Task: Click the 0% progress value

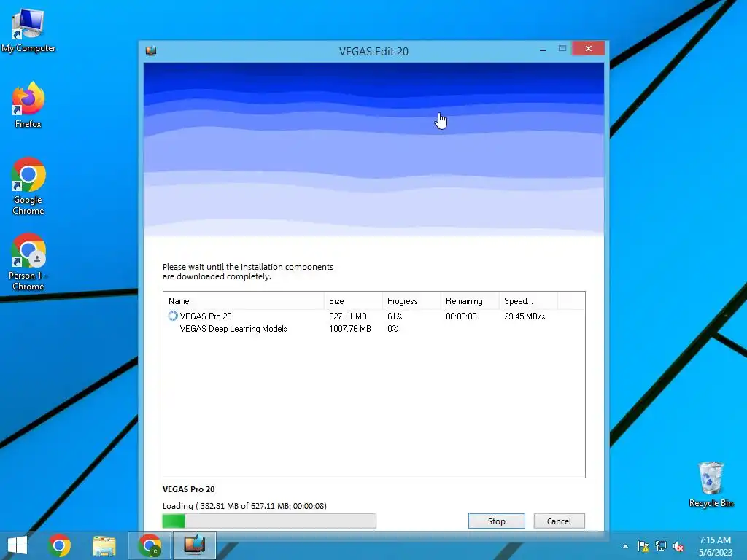Action: 392,329
